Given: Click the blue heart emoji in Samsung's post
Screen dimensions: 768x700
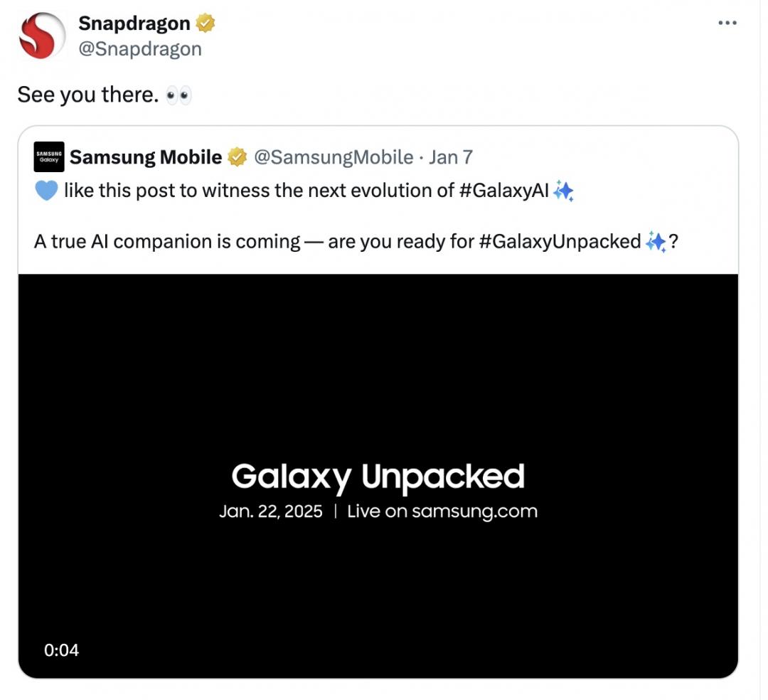Looking at the screenshot, I should tap(46, 190).
